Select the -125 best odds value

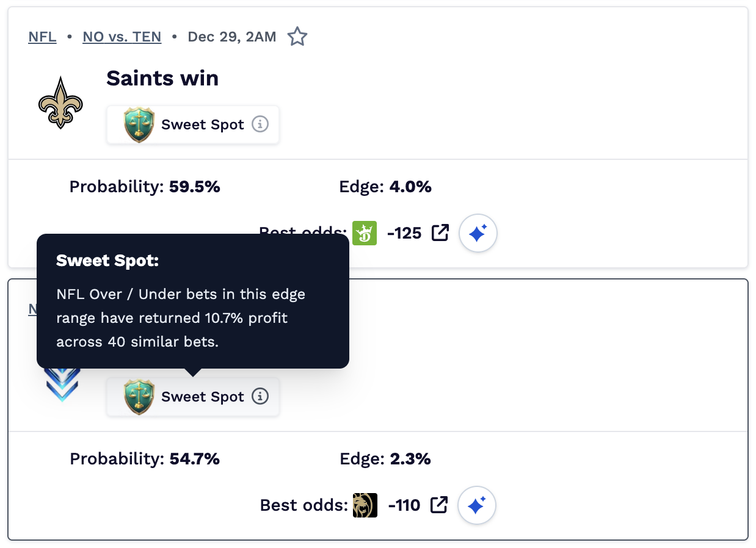(404, 233)
